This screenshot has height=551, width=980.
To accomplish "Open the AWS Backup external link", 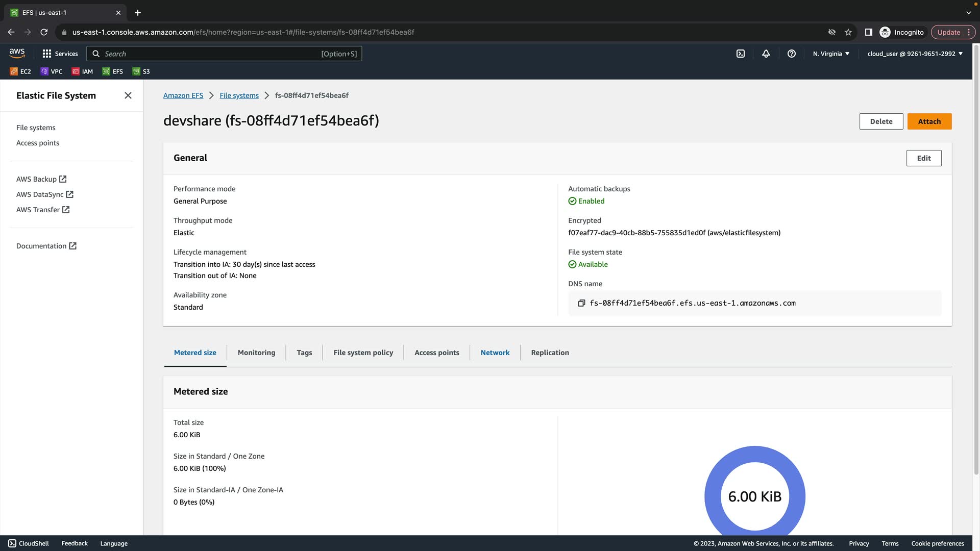I will point(41,179).
